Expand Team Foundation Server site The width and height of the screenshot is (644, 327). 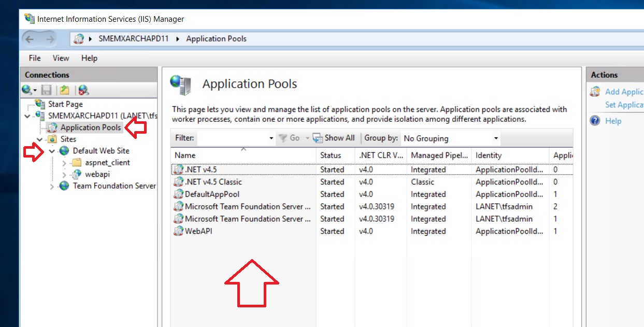[52, 187]
